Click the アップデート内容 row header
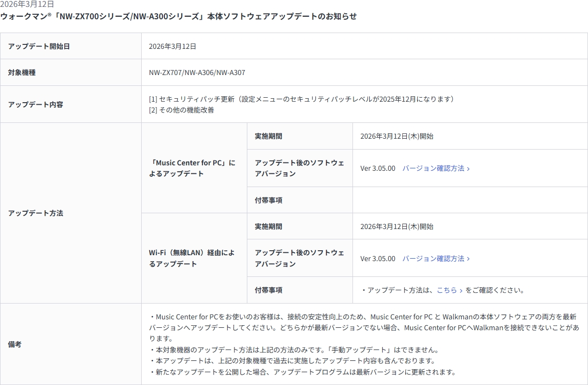 tap(36, 105)
